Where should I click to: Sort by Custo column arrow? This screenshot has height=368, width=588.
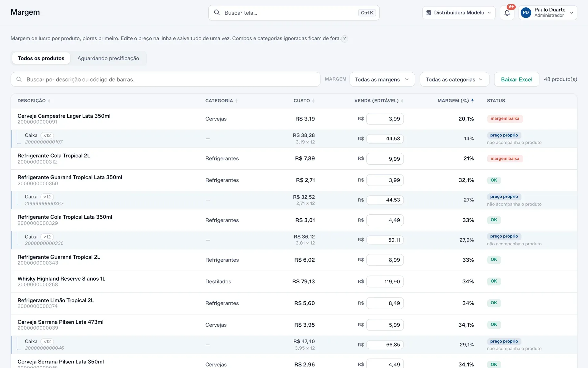click(313, 101)
